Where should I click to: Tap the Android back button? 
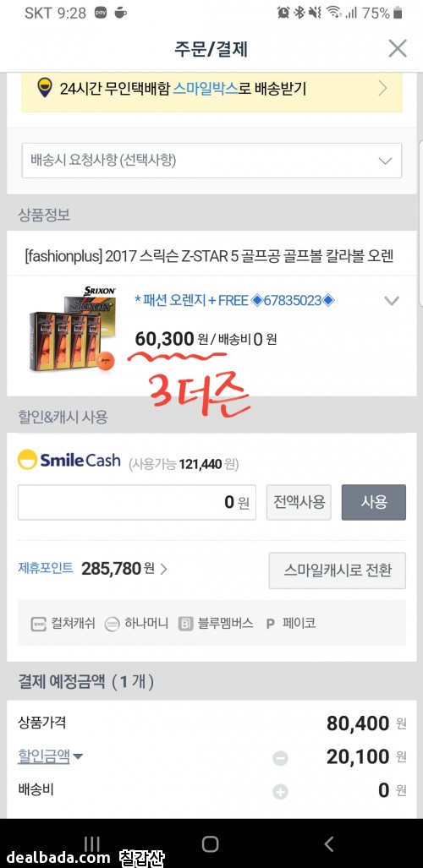pos(329,843)
